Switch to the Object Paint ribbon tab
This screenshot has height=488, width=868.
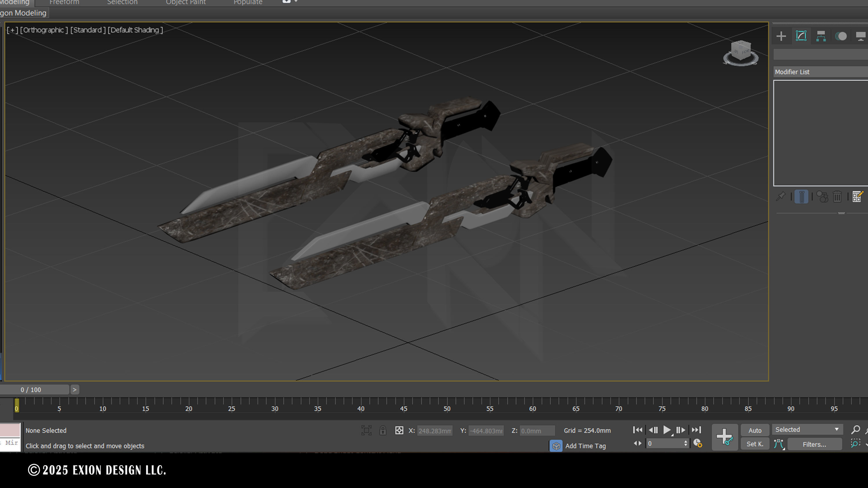186,3
